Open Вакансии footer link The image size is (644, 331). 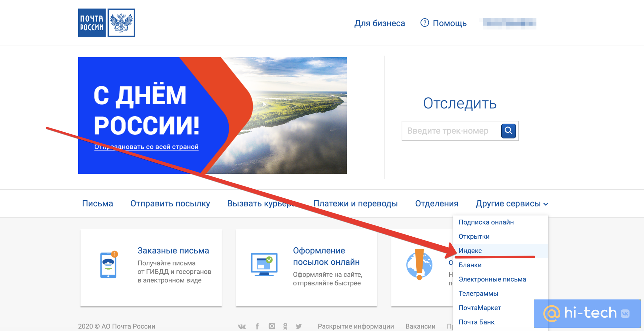point(420,326)
